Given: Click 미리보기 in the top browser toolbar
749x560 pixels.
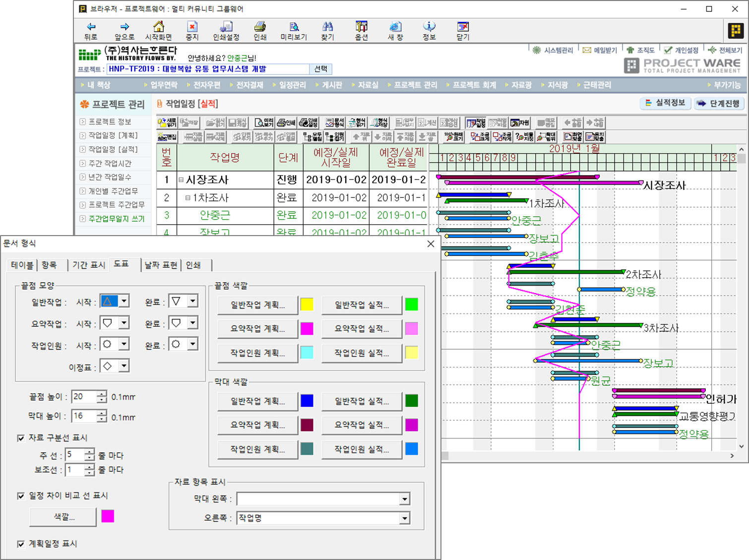Looking at the screenshot, I should click(x=294, y=31).
